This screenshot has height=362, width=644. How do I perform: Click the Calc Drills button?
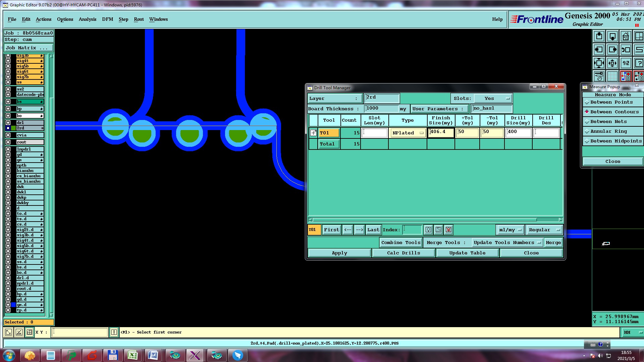click(x=403, y=253)
